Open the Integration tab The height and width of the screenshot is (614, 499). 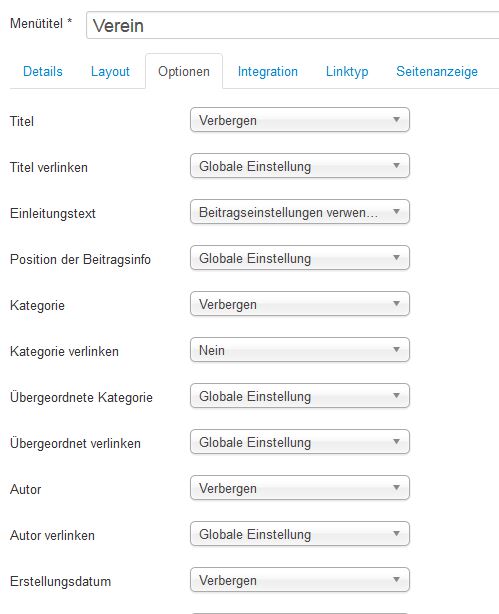click(x=268, y=72)
